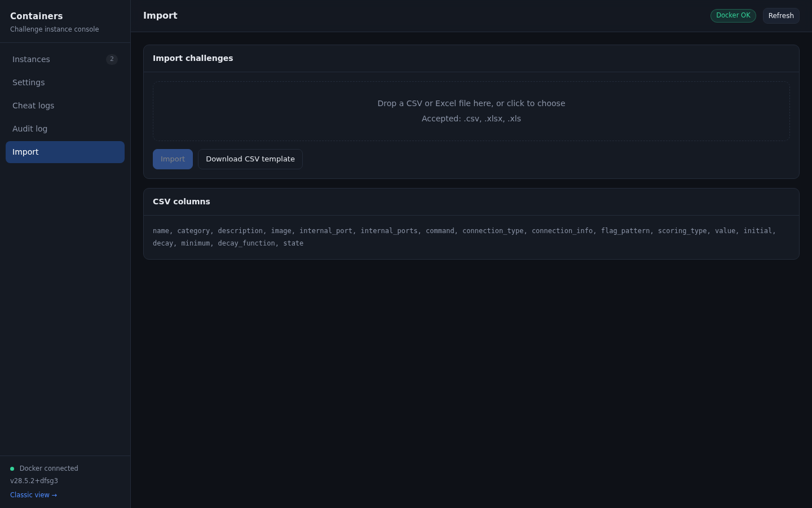This screenshot has width=812, height=508.
Task: Click the Docker OK status badge
Action: pyautogui.click(x=733, y=16)
